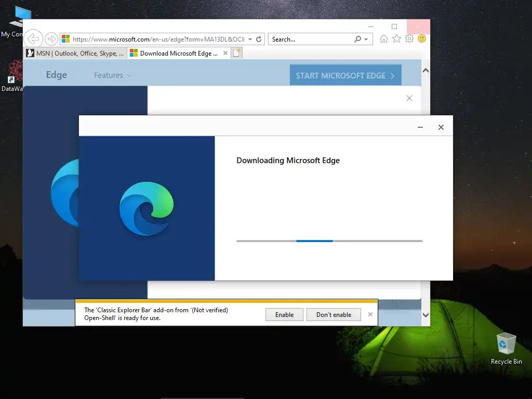Click the search magnifier icon
Image resolution: width=532 pixels, height=399 pixels.
[x=357, y=39]
